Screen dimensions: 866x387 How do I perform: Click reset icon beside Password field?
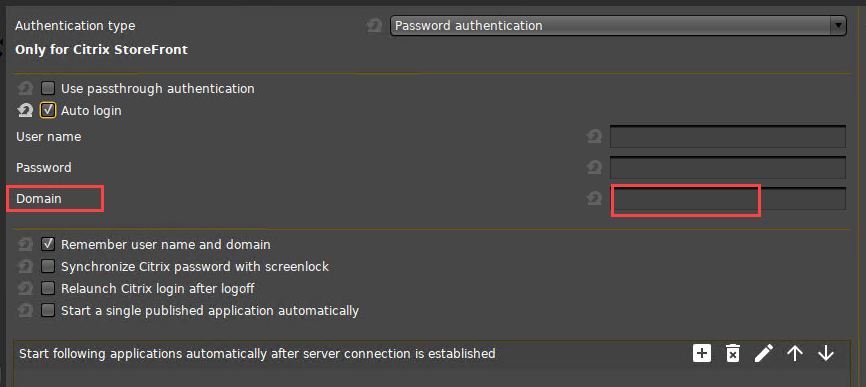coord(594,167)
